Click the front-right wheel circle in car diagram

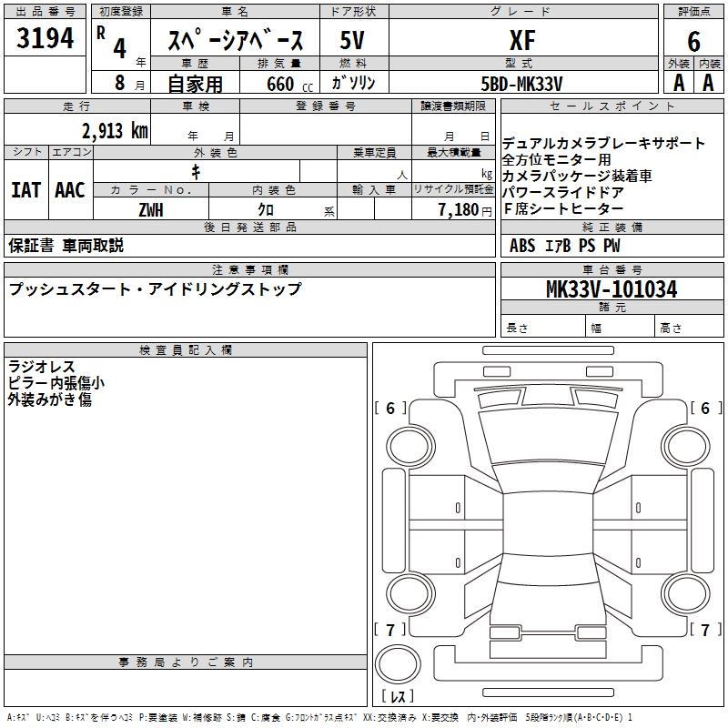[x=685, y=447]
